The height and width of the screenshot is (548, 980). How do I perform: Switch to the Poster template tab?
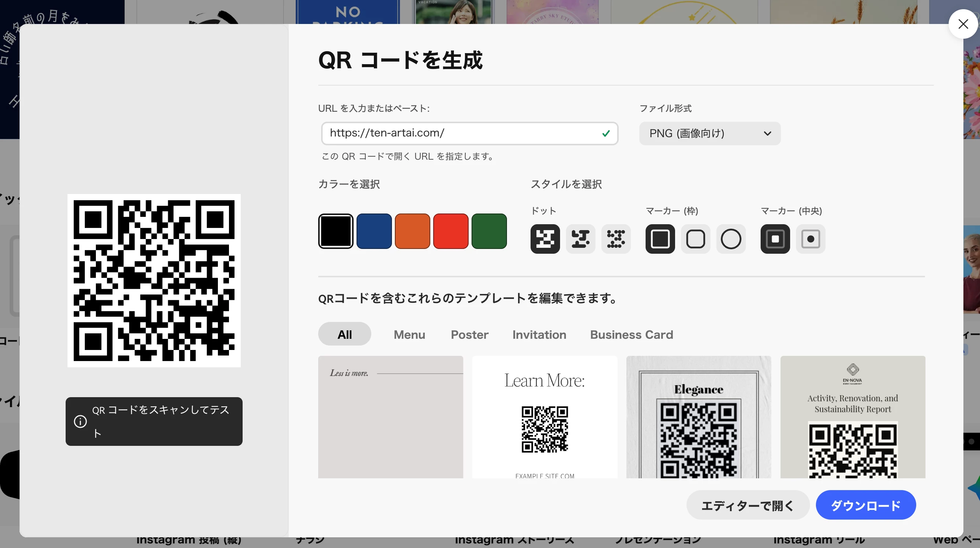(x=469, y=334)
